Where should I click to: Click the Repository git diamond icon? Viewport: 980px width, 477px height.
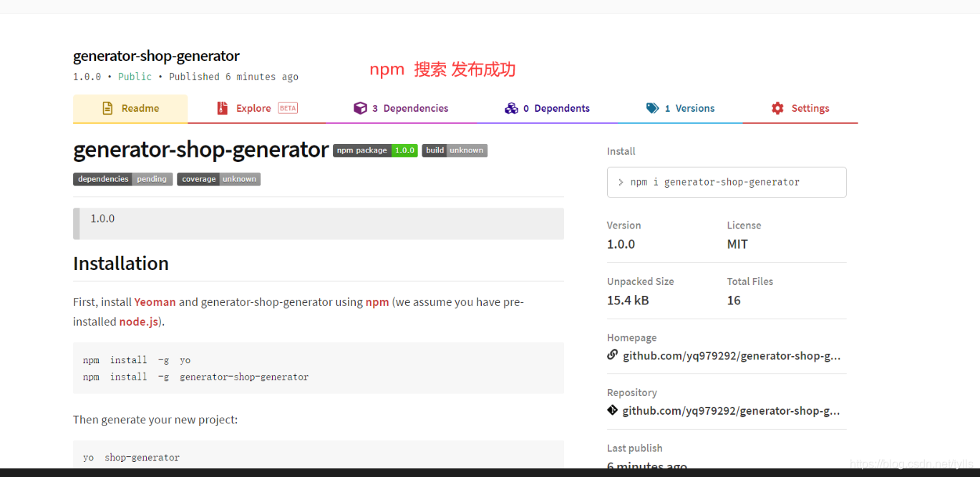(x=612, y=410)
